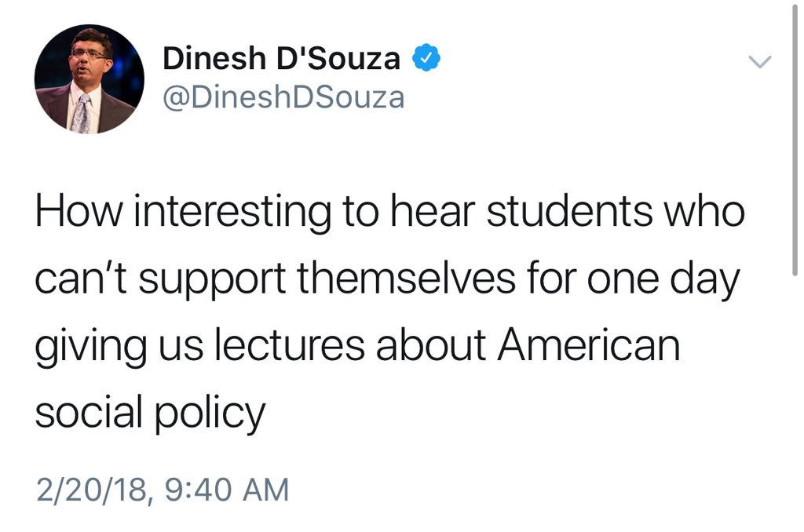Open the tweet options chevron menu
The image size is (804, 532).
click(x=759, y=61)
